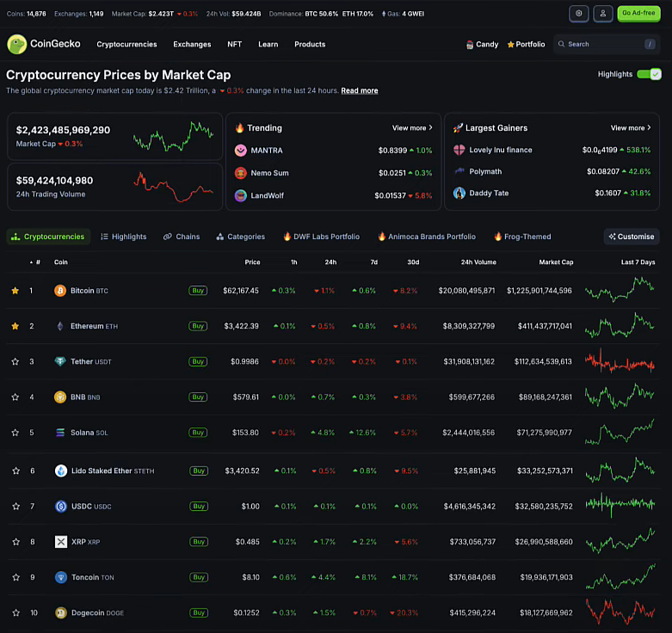Open the settings gear icon in top bar
The height and width of the screenshot is (633, 672).
pyautogui.click(x=579, y=14)
